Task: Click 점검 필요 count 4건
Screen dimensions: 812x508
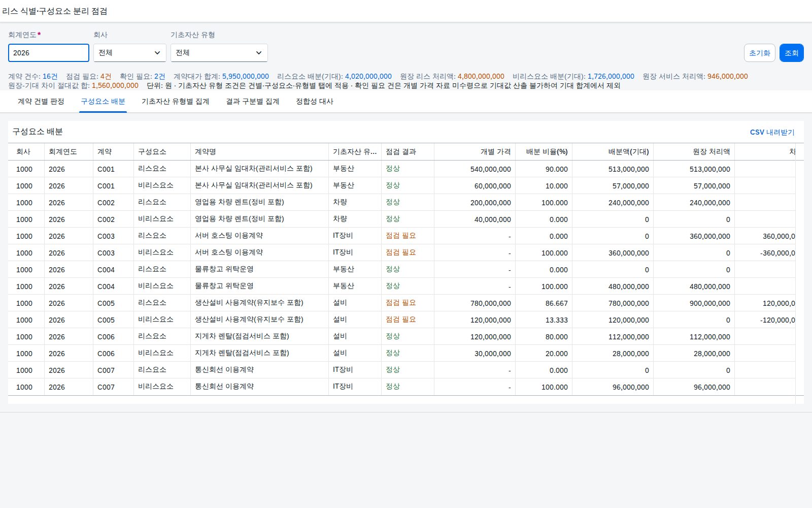Action: (x=106, y=76)
